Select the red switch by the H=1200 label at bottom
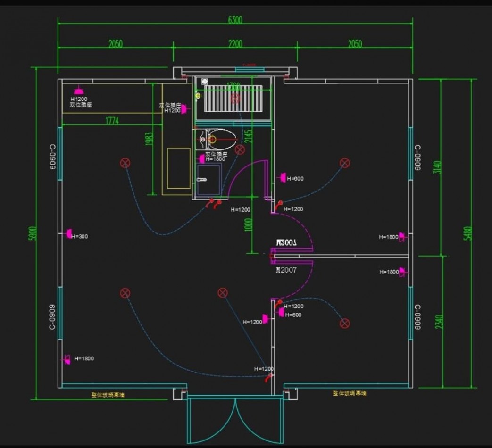492x448 pixels. (269, 377)
